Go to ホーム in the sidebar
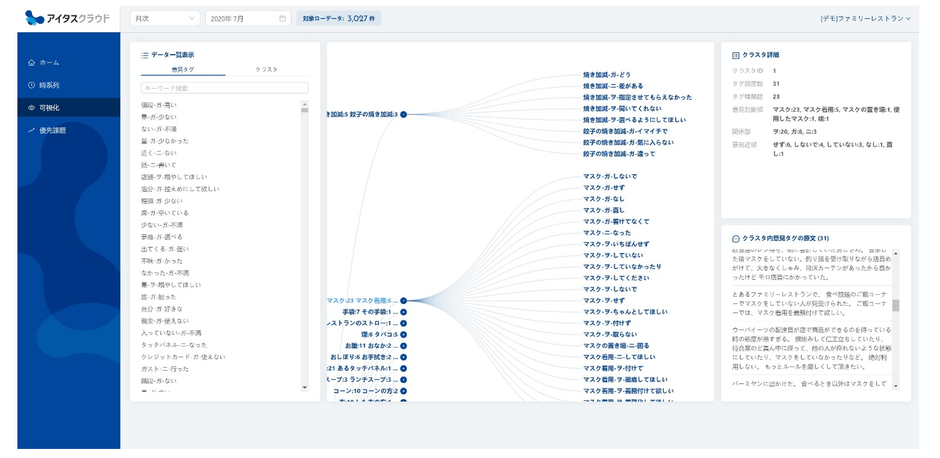This screenshot has height=458, width=940. point(49,62)
